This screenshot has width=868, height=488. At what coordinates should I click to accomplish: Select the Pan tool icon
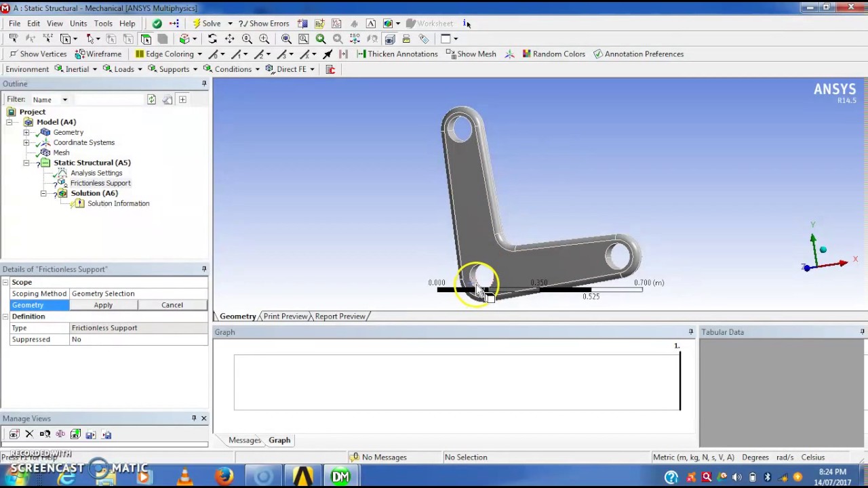click(230, 39)
